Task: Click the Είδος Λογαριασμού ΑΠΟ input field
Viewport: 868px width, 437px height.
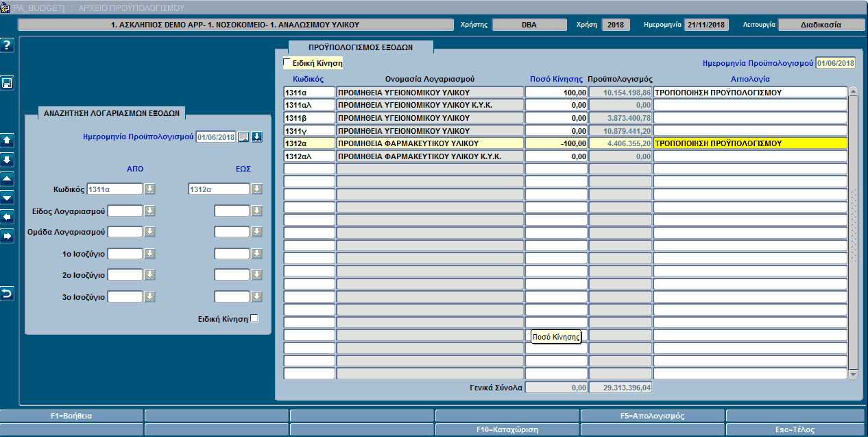Action: (125, 211)
